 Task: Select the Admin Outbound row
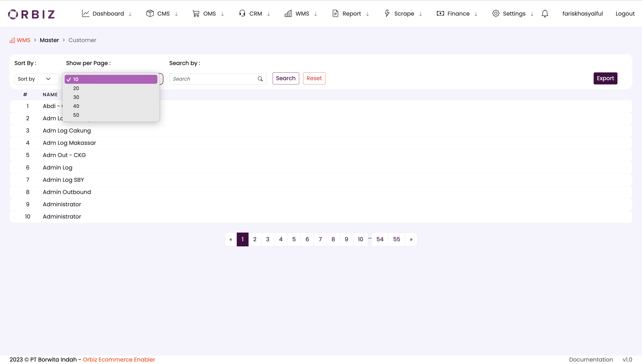(x=321, y=192)
